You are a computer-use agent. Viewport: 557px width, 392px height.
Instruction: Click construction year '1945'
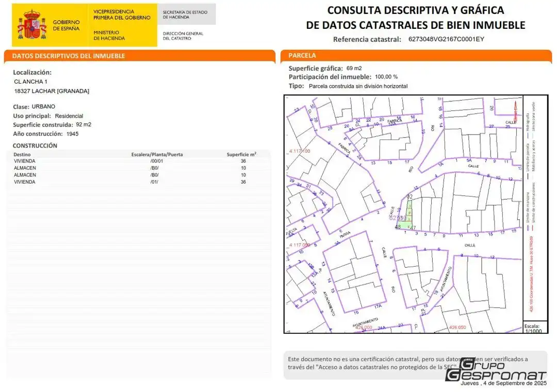point(73,134)
